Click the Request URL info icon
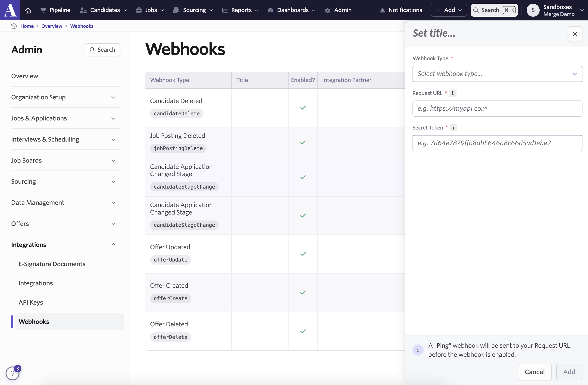Screen dimensions: 588x385 pyautogui.click(x=452, y=93)
